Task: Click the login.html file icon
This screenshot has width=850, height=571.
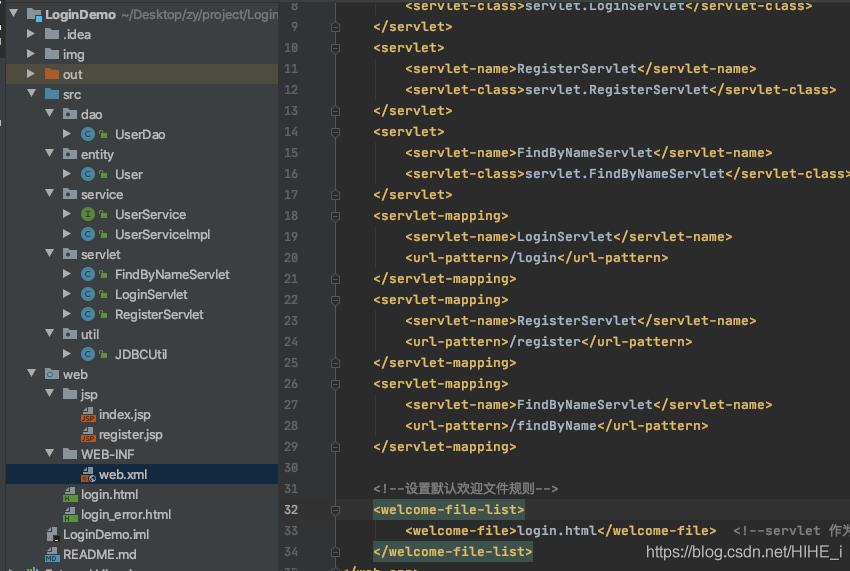Action: point(70,495)
